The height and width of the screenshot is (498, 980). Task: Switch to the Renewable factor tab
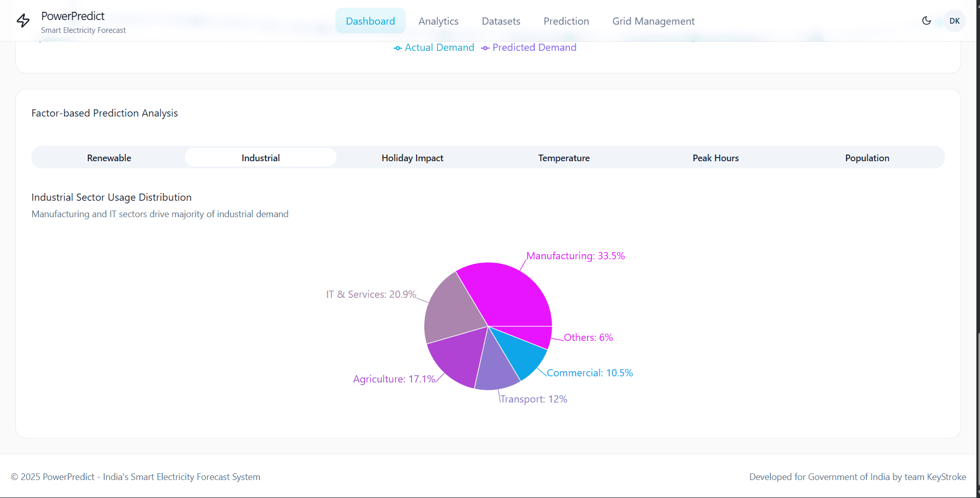pos(109,158)
